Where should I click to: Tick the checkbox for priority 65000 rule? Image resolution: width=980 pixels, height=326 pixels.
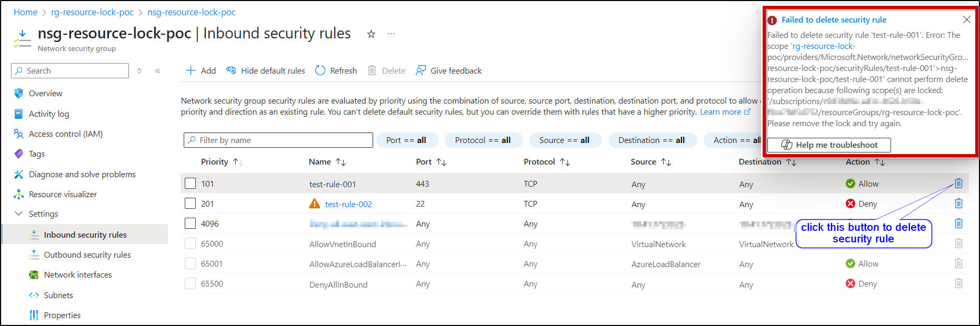191,243
